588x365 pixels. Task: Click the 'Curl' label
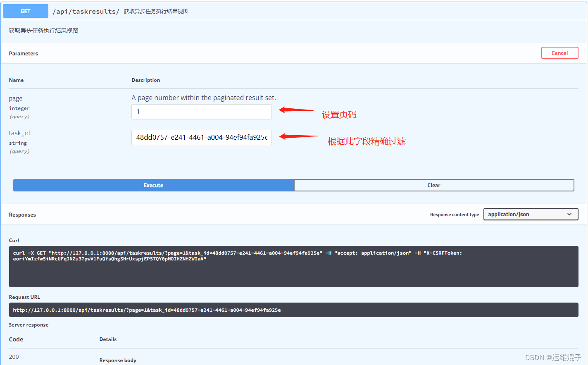[14, 241]
